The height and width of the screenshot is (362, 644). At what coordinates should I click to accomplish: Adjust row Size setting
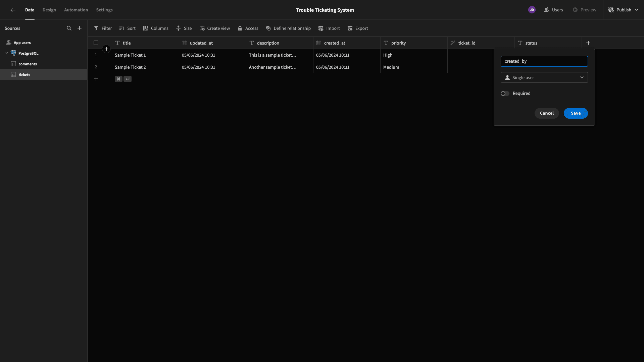(184, 28)
